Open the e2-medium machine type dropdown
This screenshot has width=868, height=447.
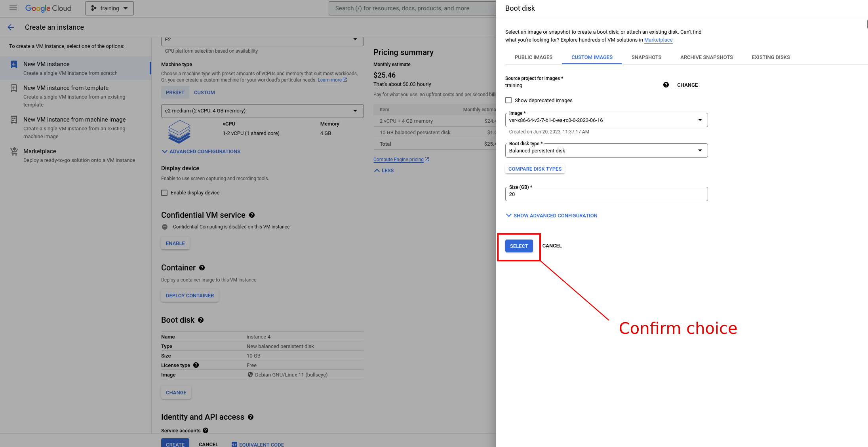coord(262,111)
